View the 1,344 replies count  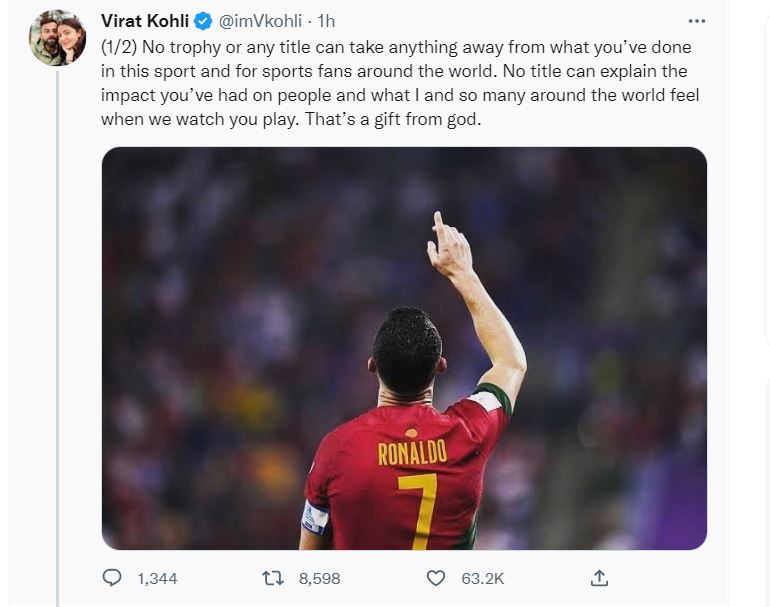point(157,579)
